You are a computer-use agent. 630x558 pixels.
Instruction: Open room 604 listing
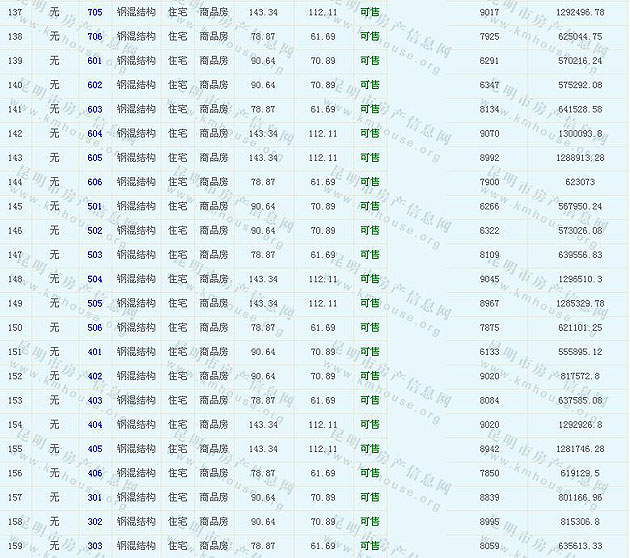(x=95, y=133)
